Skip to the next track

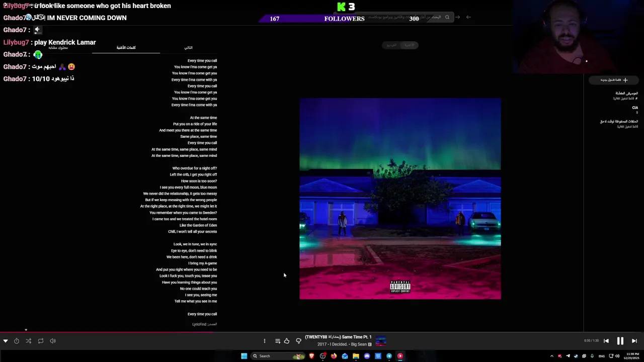[634, 341]
